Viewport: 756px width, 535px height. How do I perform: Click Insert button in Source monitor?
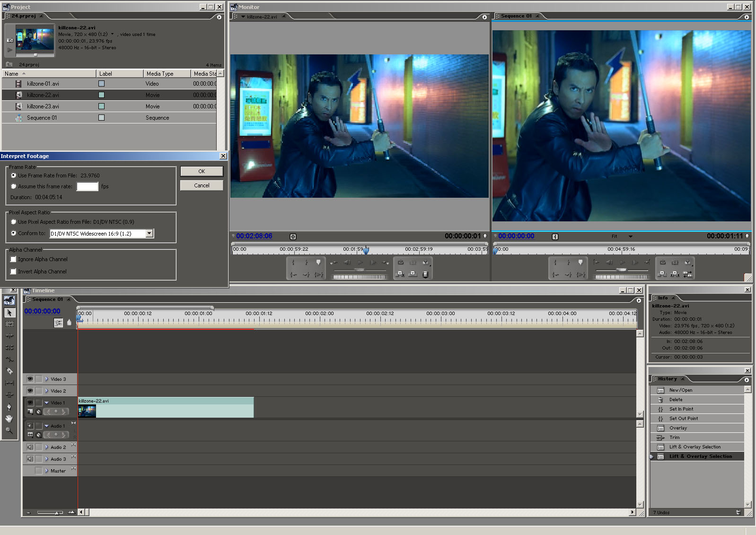pyautogui.click(x=400, y=274)
